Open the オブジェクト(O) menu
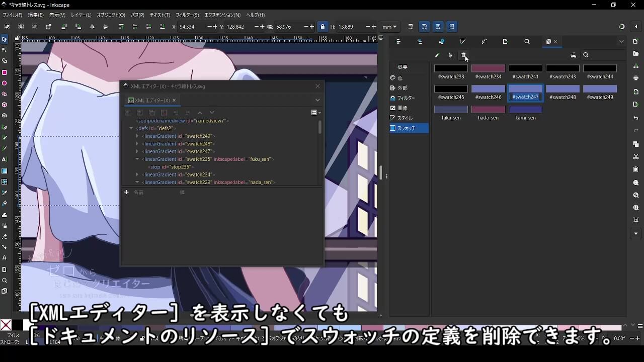 111,15
